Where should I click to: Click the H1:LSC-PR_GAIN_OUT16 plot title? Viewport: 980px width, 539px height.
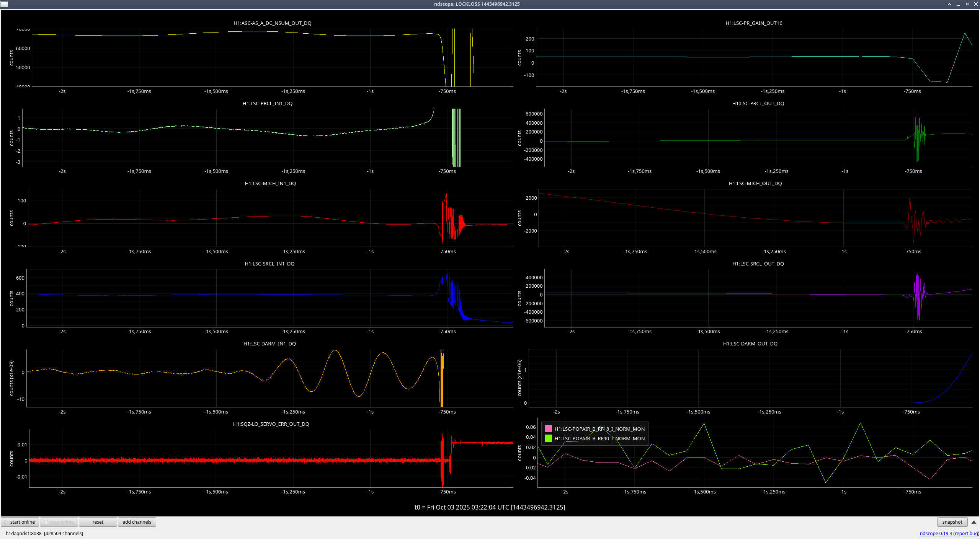(x=754, y=23)
